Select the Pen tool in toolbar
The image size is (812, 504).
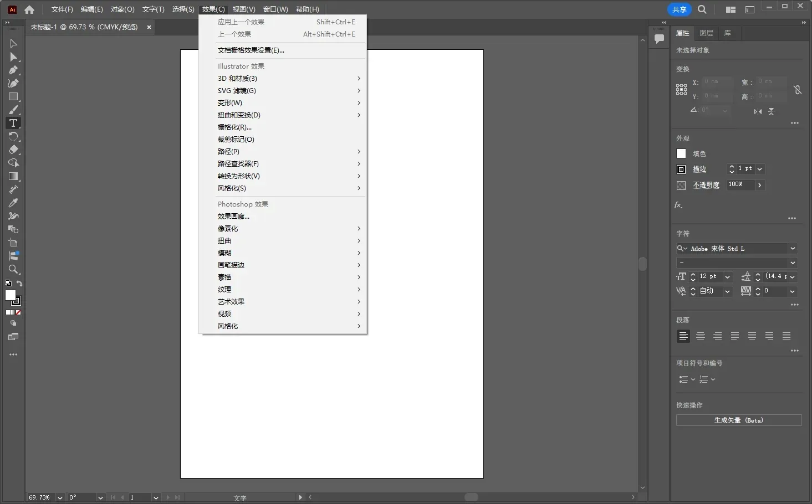(x=13, y=70)
